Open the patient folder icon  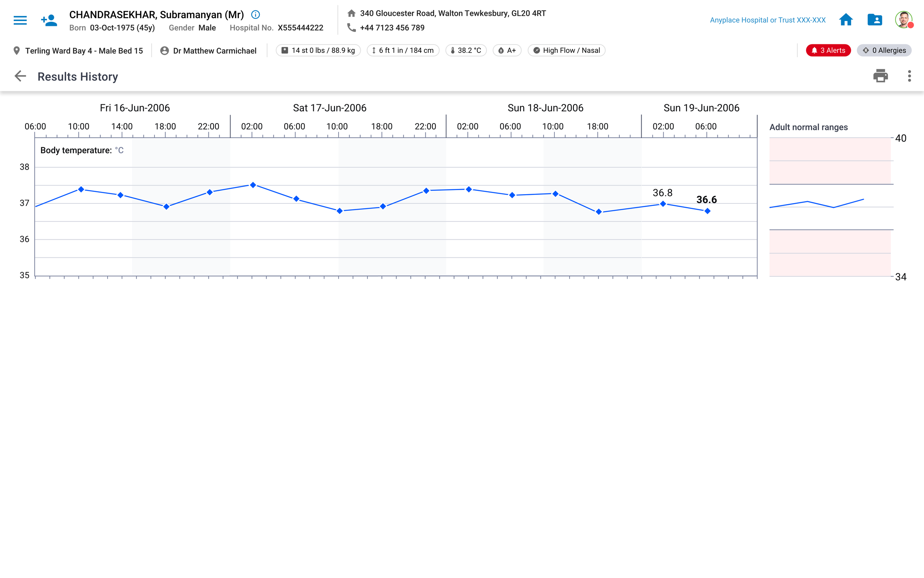(874, 20)
